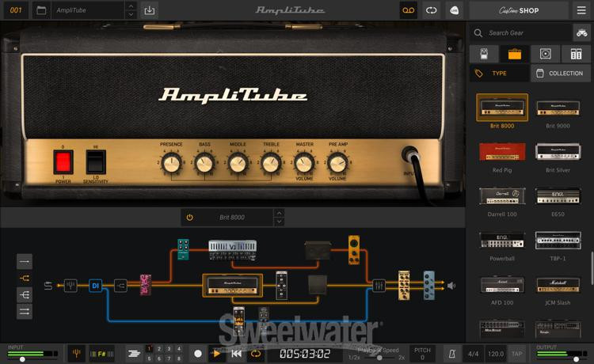Toggle the tape recorder icon in top bar
This screenshot has width=594, height=364.
pyautogui.click(x=409, y=10)
